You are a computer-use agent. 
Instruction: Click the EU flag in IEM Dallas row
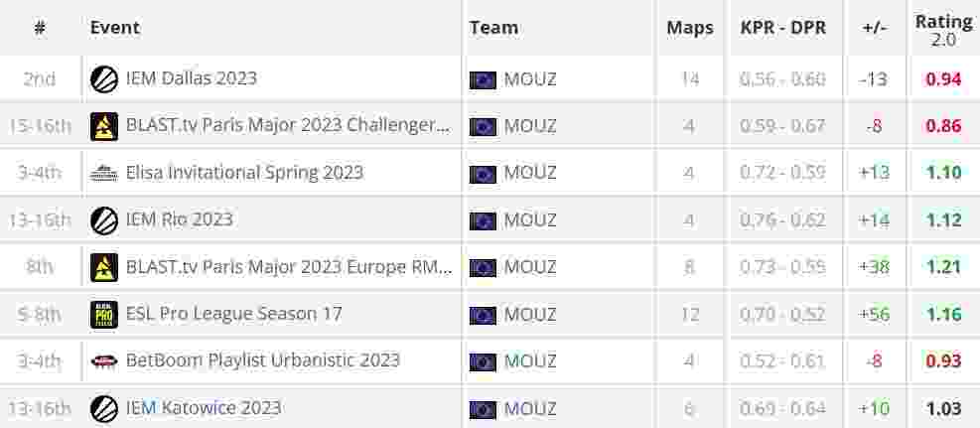coord(483,80)
